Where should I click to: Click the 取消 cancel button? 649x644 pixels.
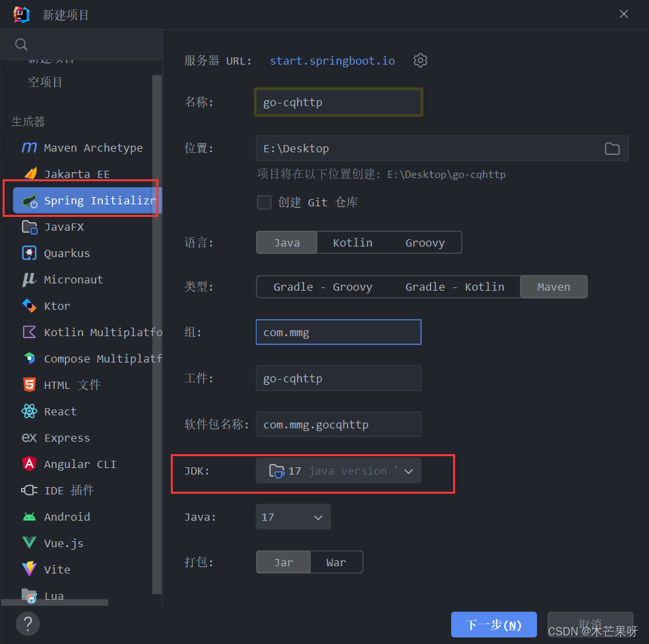point(590,624)
